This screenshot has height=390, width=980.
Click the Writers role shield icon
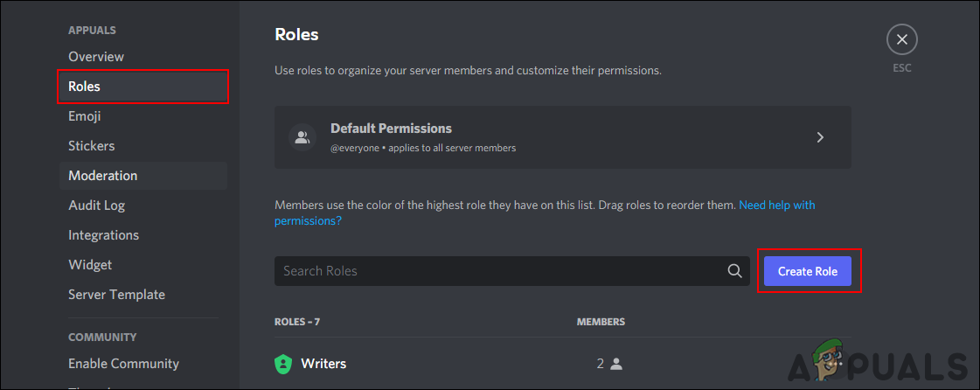tap(283, 364)
